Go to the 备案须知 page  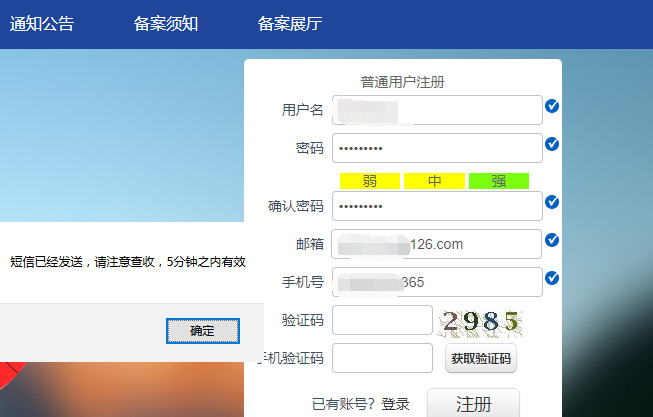(166, 25)
